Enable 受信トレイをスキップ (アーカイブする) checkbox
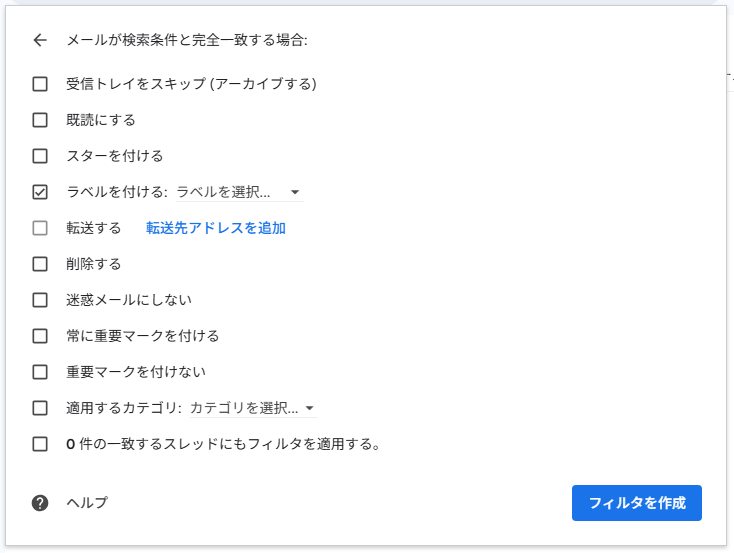Screen dimensions: 734x553 tap(40, 84)
